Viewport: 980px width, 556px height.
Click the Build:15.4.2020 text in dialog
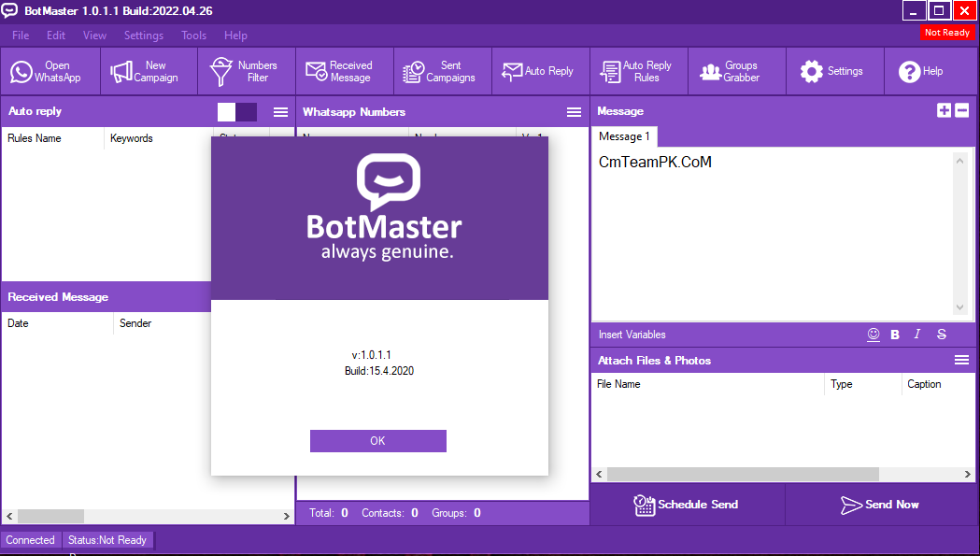click(x=379, y=371)
